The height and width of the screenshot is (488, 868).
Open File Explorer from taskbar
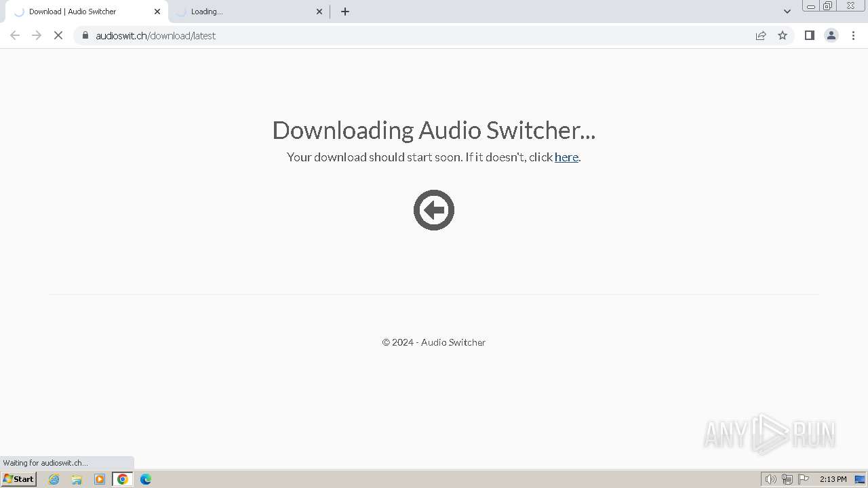tap(77, 479)
